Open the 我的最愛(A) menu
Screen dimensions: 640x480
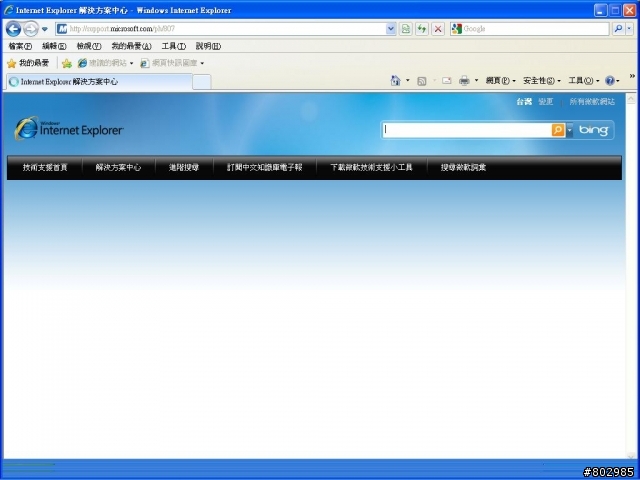pyautogui.click(x=131, y=46)
